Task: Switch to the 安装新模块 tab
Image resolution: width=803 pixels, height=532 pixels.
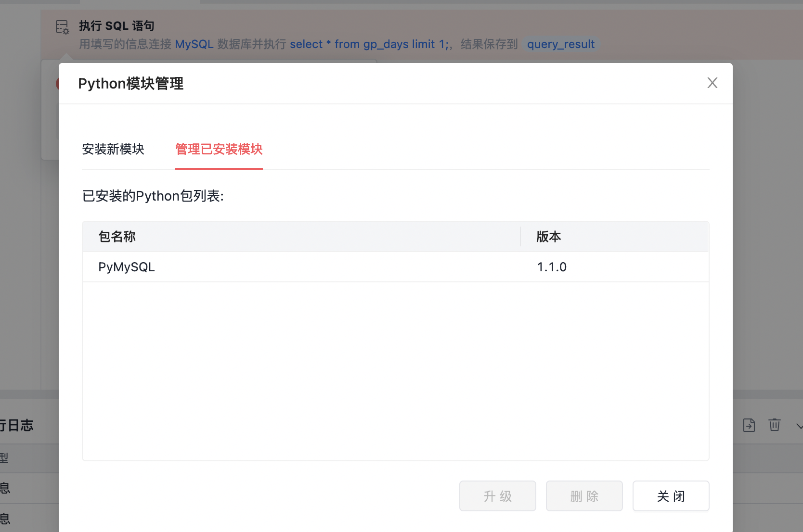Action: (x=113, y=149)
